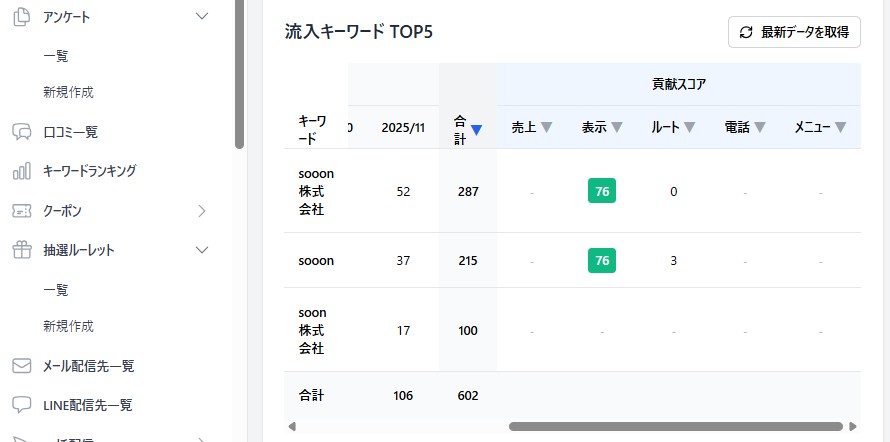890x442 pixels.
Task: Sort by 合計 using blue arrow
Action: tap(477, 129)
